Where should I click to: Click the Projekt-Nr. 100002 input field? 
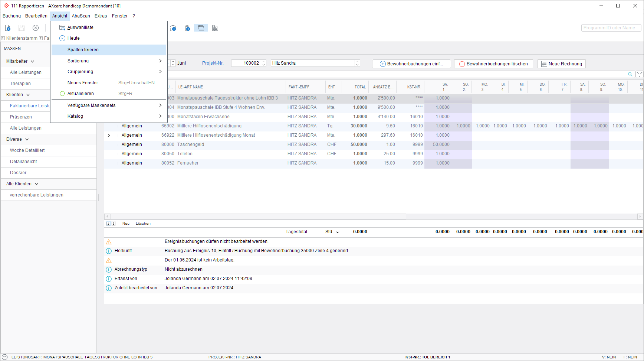coord(246,63)
